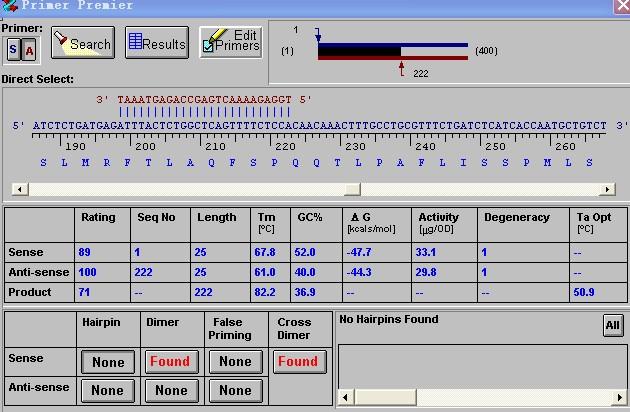Click Sense Hairpin None button

[x=108, y=362]
